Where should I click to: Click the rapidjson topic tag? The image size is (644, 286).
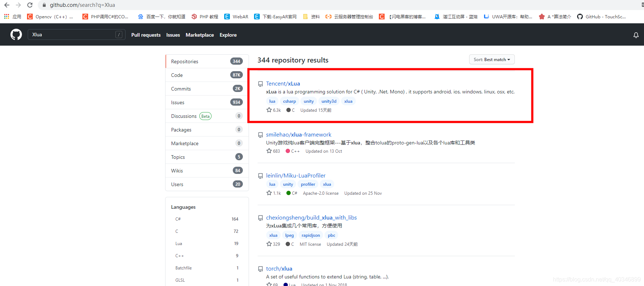(311, 235)
